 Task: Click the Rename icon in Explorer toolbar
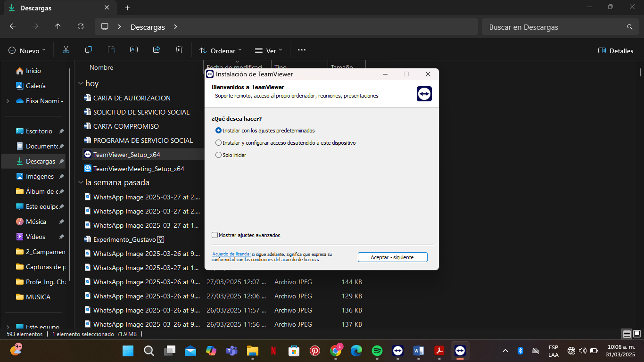134,50
